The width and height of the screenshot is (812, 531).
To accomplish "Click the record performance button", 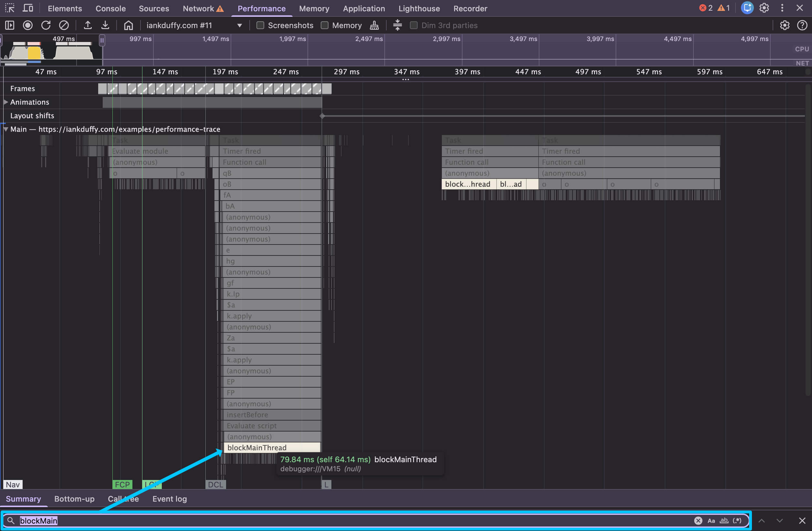I will pyautogui.click(x=28, y=25).
